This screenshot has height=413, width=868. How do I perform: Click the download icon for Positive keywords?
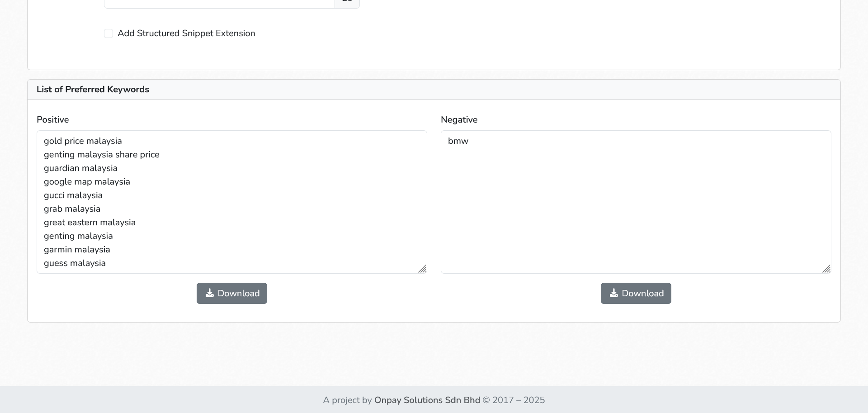pyautogui.click(x=210, y=293)
